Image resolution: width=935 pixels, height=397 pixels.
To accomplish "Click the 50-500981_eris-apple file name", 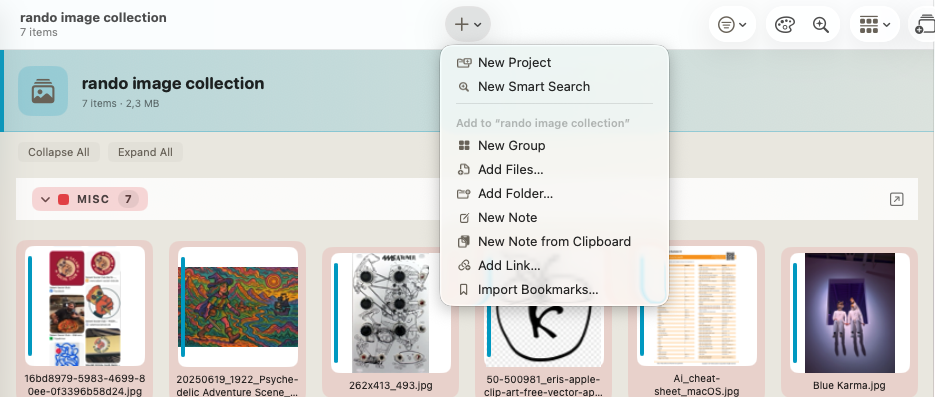I will pyautogui.click(x=544, y=385).
